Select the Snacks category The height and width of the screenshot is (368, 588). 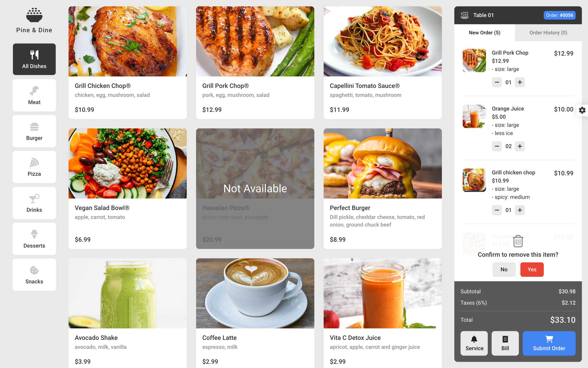click(34, 274)
